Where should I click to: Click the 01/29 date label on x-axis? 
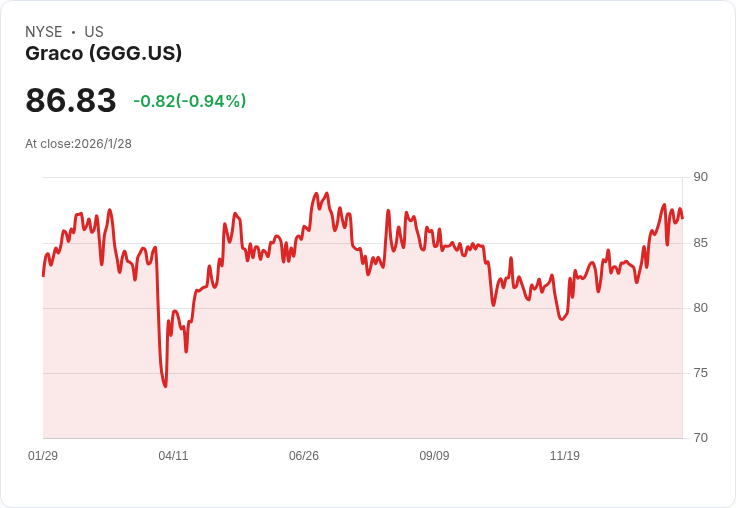[43, 456]
